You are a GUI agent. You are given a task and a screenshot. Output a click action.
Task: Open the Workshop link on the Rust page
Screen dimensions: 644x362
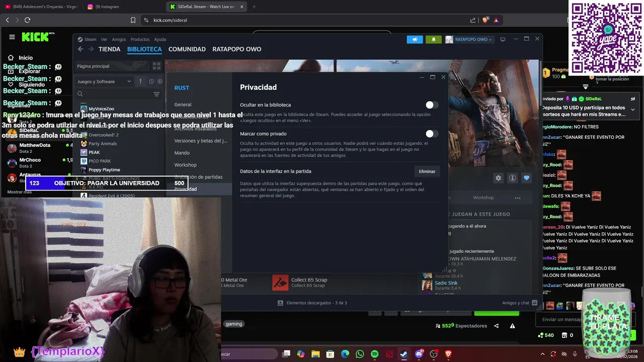click(483, 198)
